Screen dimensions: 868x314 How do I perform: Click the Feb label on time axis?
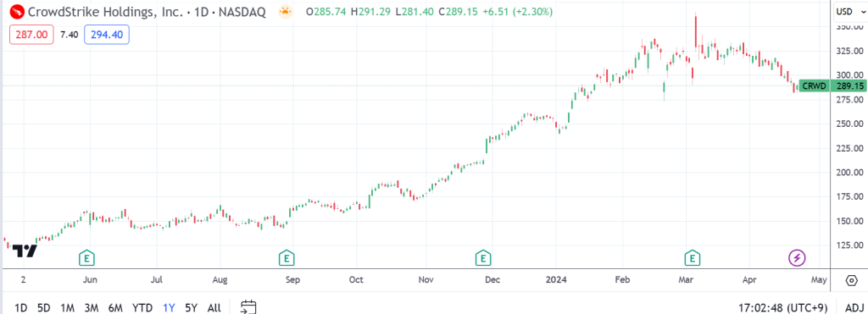(623, 280)
